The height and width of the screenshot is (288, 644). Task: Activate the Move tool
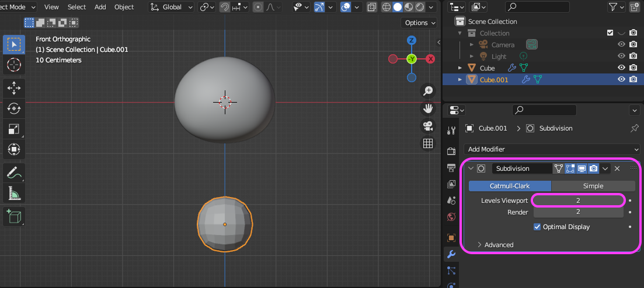tap(13, 88)
